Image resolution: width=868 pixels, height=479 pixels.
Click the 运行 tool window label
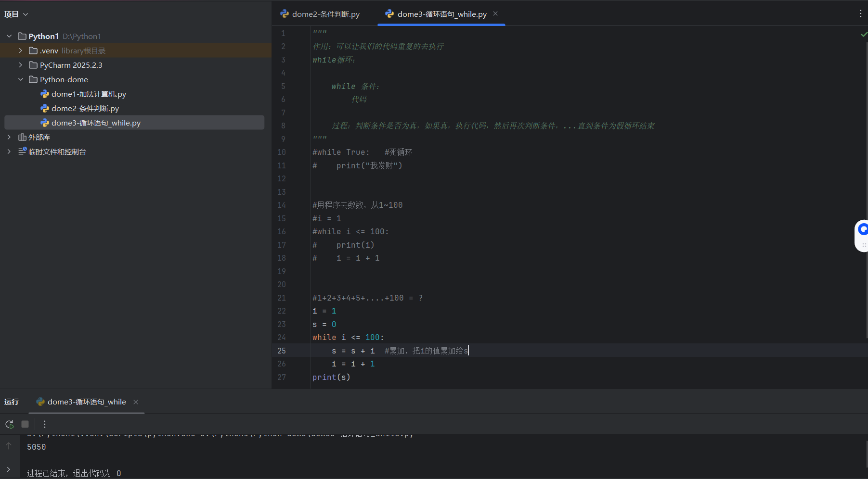tap(12, 402)
